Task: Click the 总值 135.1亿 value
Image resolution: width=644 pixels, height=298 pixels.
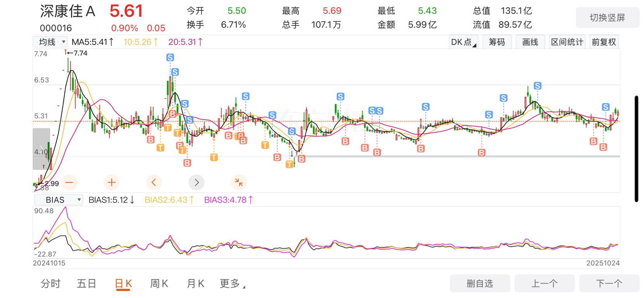Action: (516, 11)
